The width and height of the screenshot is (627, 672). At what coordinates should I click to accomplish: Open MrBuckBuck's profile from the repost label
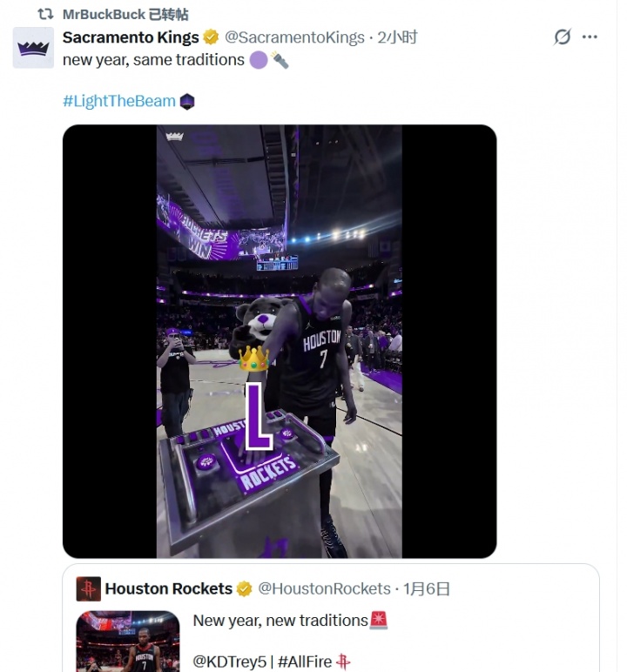point(104,15)
